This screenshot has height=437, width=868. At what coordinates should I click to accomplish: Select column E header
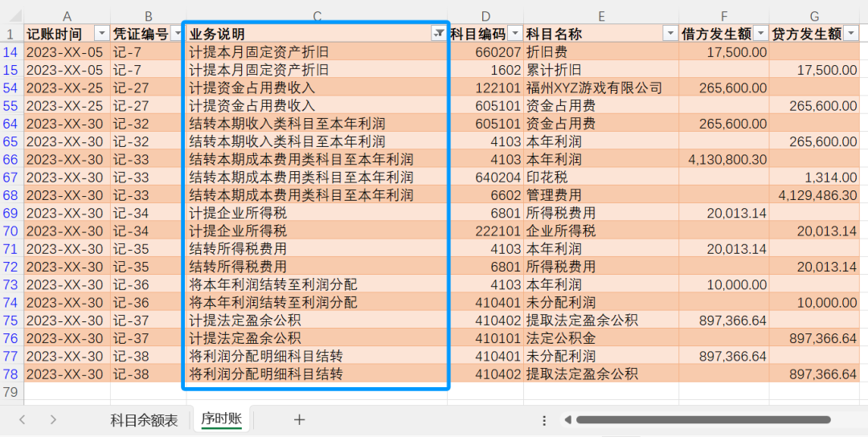pos(601,17)
